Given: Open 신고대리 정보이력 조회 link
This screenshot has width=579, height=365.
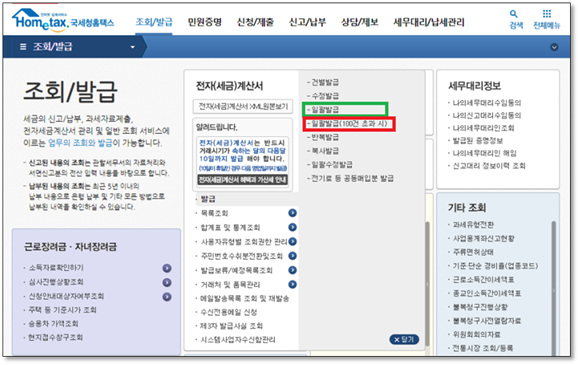Looking at the screenshot, I should tap(489, 166).
